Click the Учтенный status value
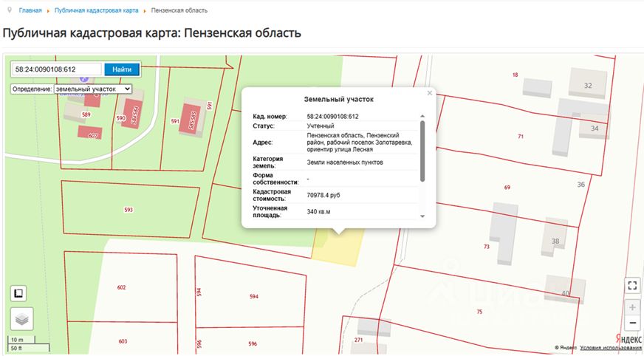This screenshot has width=644, height=356. (x=321, y=126)
